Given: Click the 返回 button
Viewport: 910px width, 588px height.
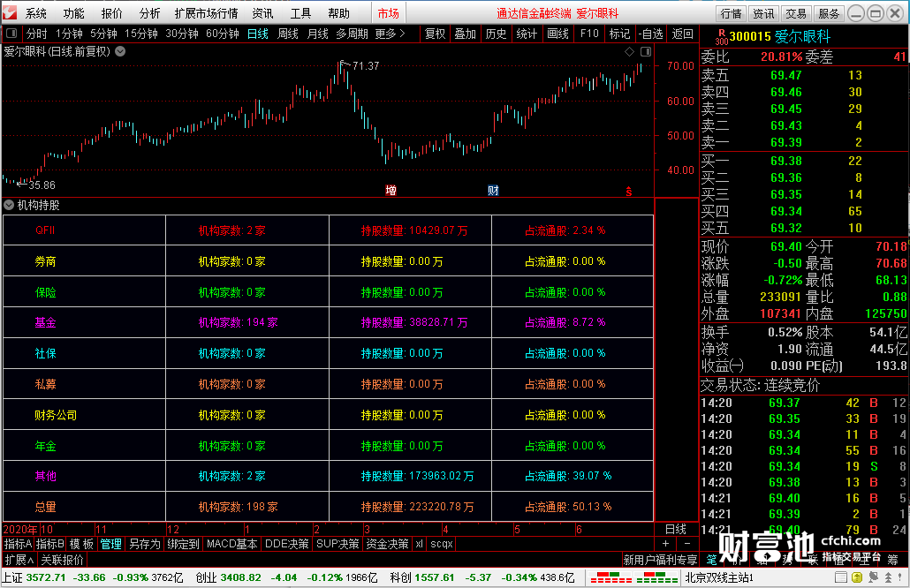Looking at the screenshot, I should [x=682, y=34].
